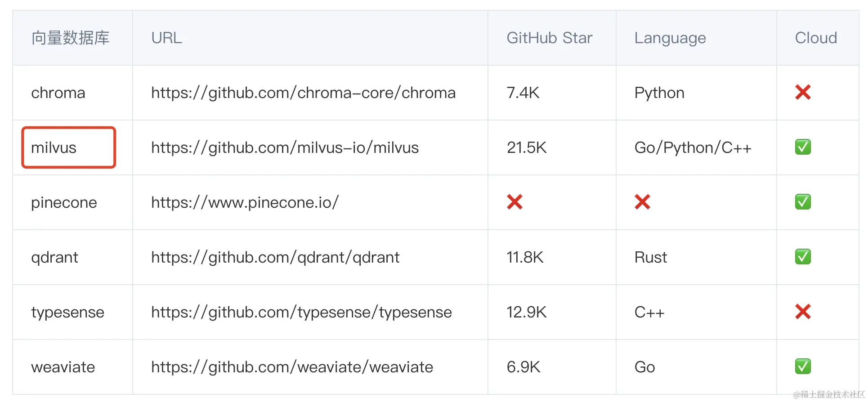868x402 pixels.
Task: Click the green checkmark in pinecone Cloud cell
Action: coord(803,202)
